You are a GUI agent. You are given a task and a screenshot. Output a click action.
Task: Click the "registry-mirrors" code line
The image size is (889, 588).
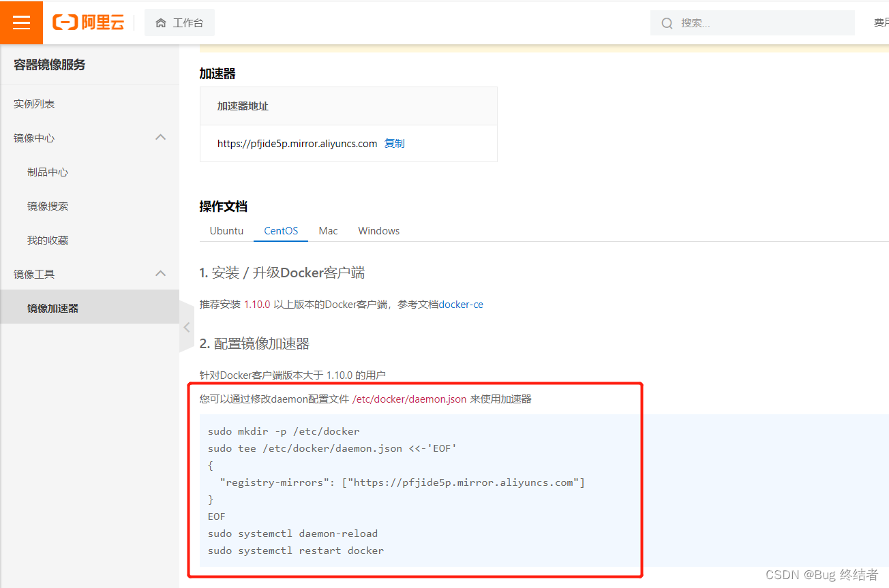coord(402,482)
